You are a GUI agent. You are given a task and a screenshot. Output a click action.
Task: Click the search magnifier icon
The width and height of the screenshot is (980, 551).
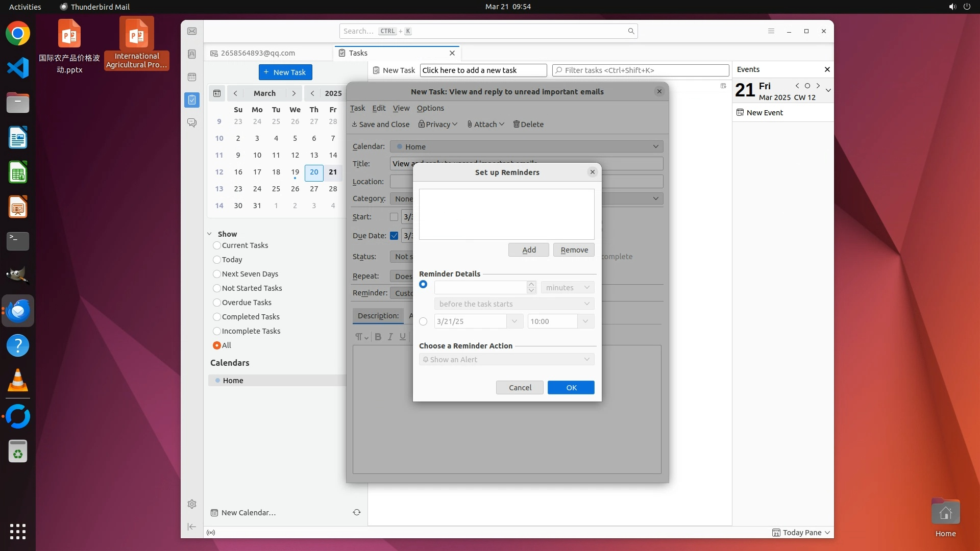pos(631,31)
